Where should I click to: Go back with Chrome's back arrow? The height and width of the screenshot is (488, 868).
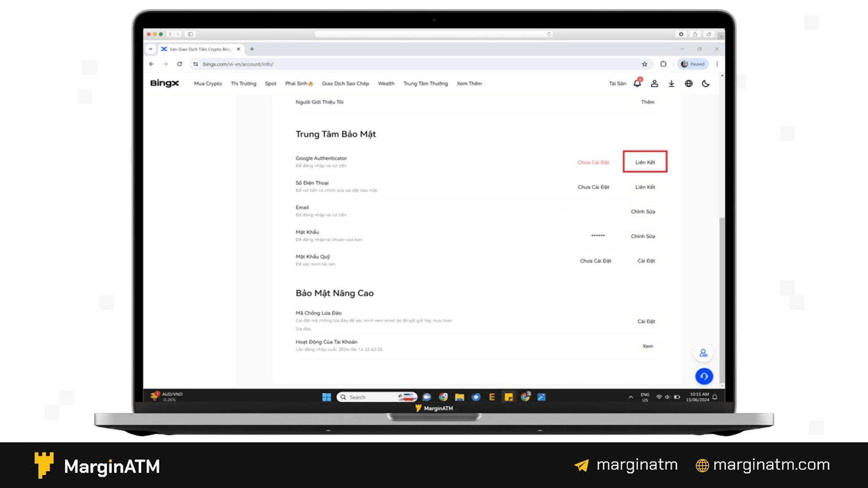[152, 64]
